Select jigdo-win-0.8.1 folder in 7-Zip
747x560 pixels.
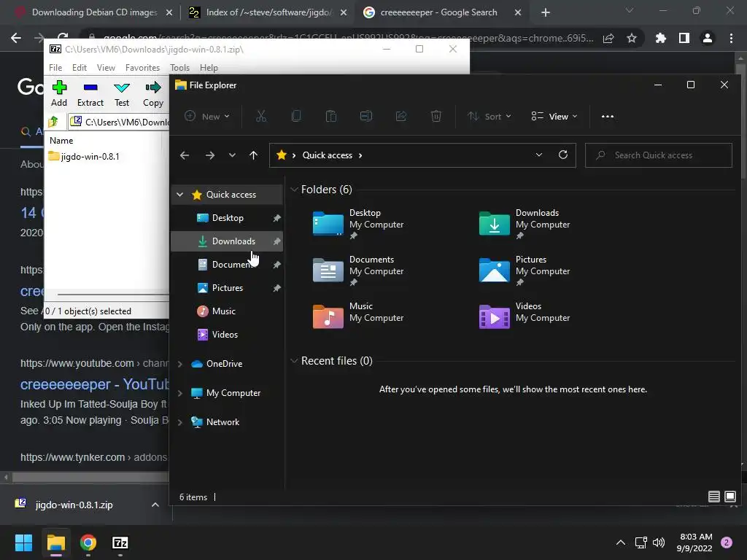coord(85,156)
